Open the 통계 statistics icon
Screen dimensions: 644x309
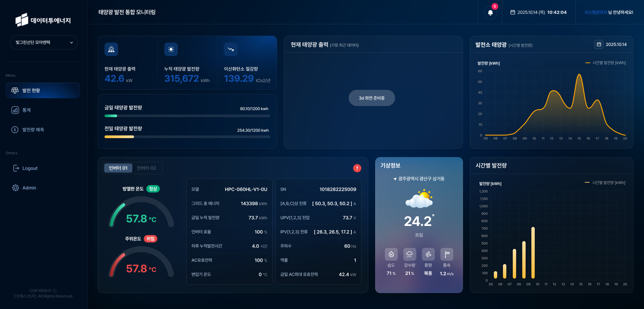click(x=15, y=110)
